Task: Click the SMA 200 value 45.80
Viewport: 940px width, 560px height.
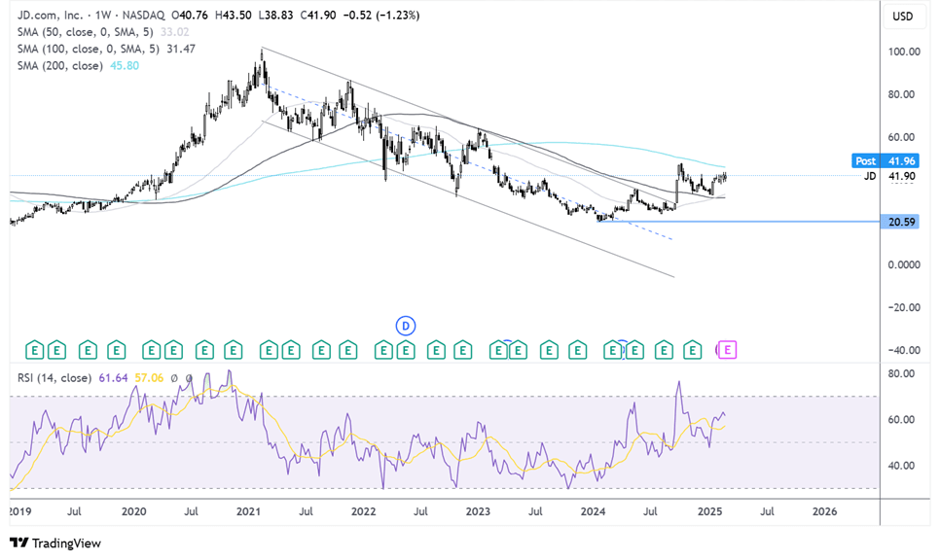Action: (125, 65)
